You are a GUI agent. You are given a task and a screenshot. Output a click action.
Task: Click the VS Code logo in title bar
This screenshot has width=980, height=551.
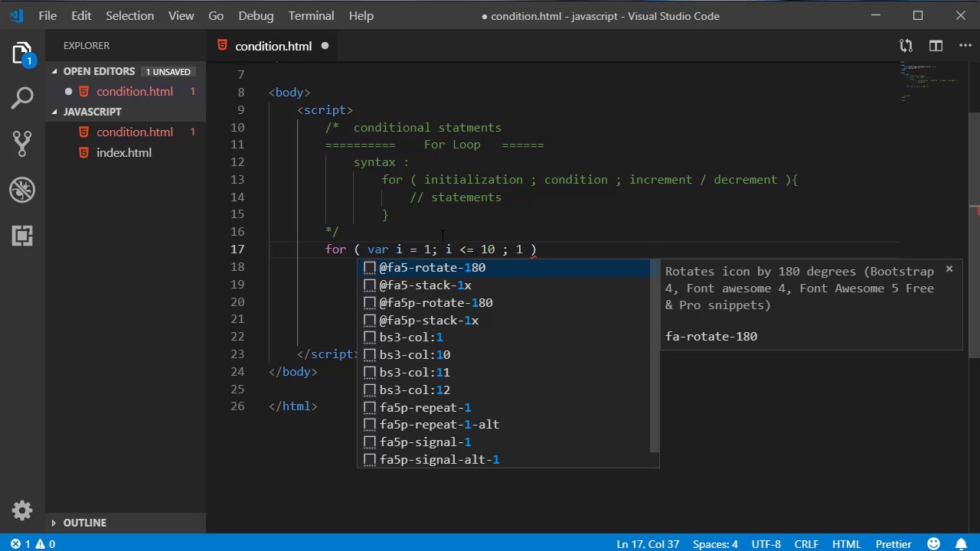(16, 15)
